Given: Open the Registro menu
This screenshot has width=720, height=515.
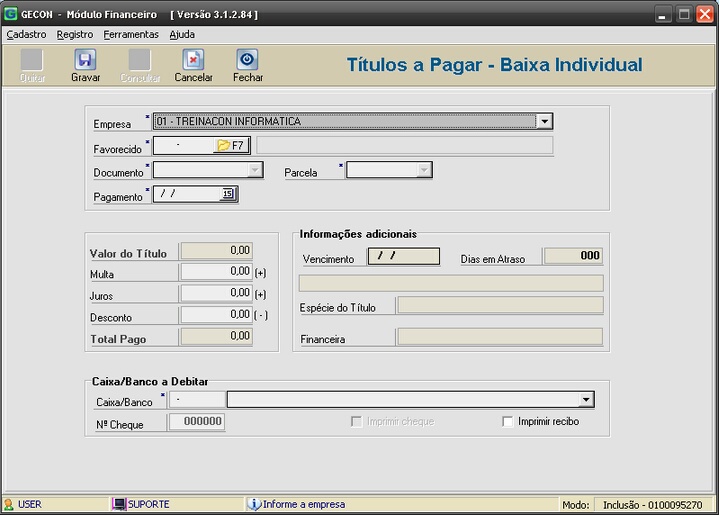Looking at the screenshot, I should coord(75,34).
